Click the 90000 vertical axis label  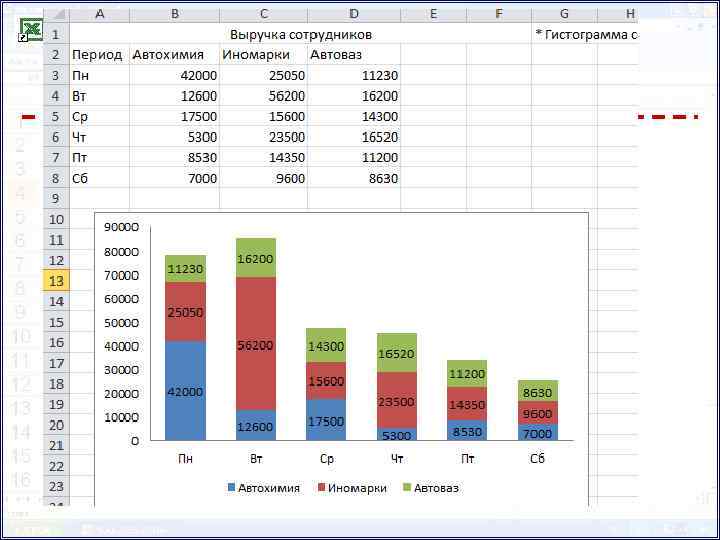122,228
